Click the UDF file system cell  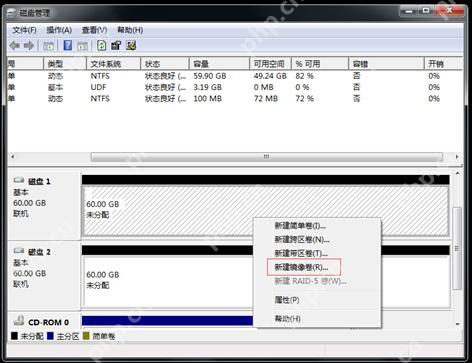[x=98, y=87]
